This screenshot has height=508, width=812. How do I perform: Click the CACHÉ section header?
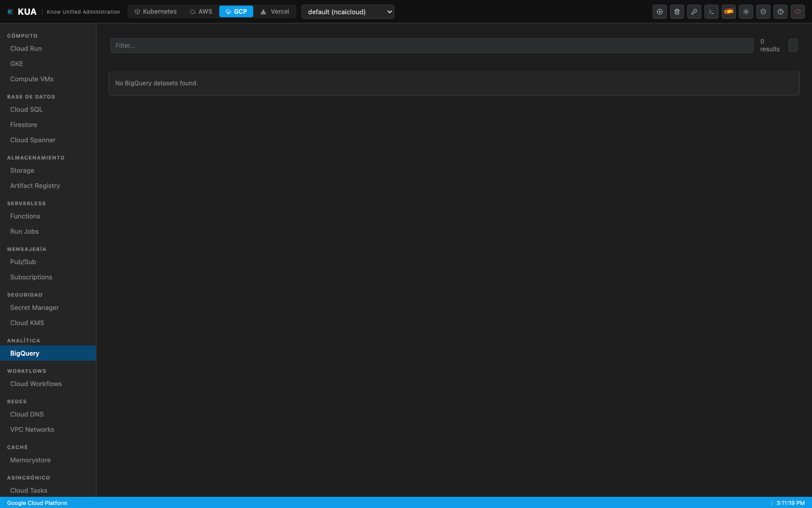pos(17,448)
